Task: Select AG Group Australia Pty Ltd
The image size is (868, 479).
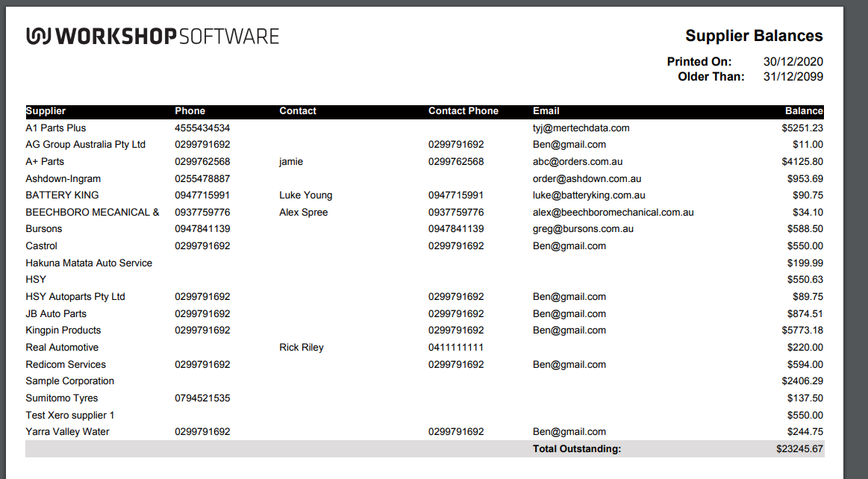Action: pos(85,144)
